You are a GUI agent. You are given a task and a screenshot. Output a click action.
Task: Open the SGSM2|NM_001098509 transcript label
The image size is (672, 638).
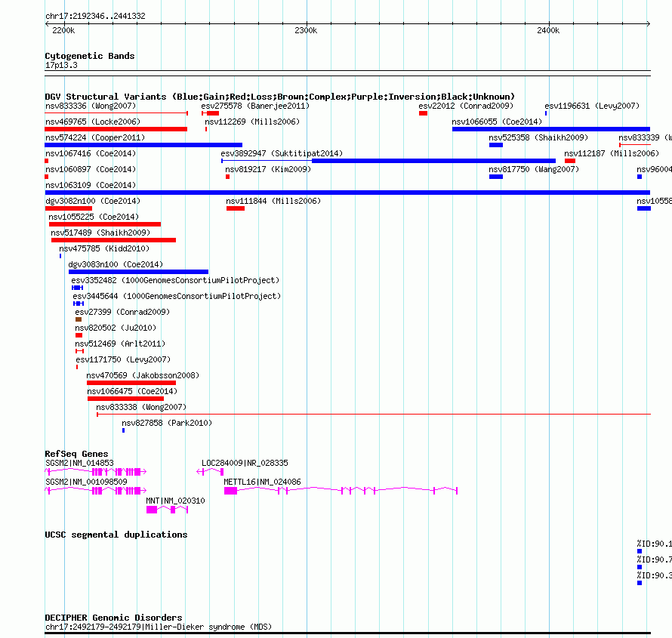click(x=87, y=482)
